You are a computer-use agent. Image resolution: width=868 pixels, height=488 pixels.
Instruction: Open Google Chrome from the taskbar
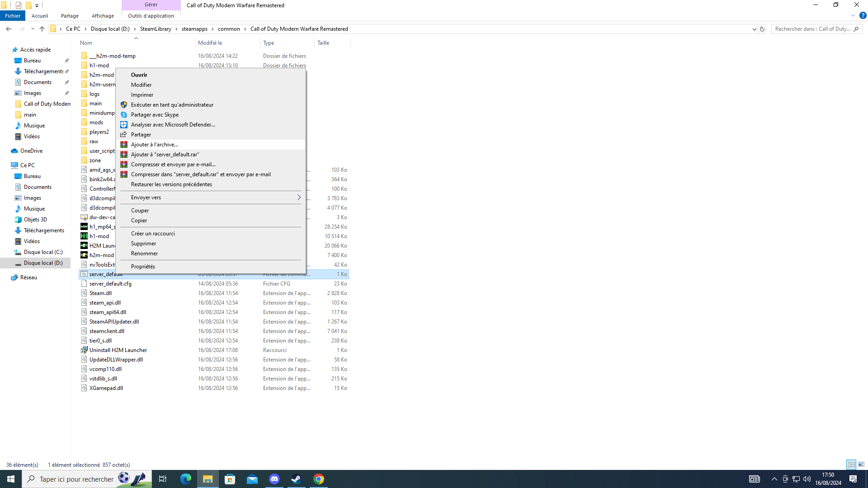pyautogui.click(x=319, y=479)
